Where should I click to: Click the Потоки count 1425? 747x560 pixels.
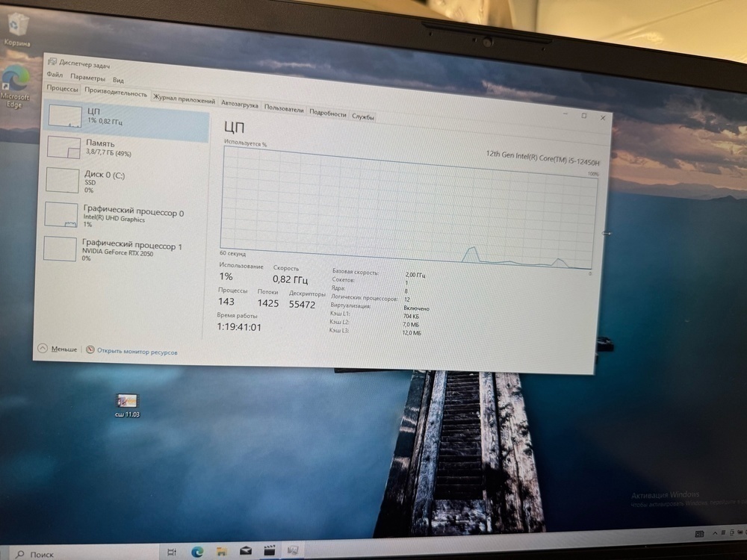(x=267, y=303)
